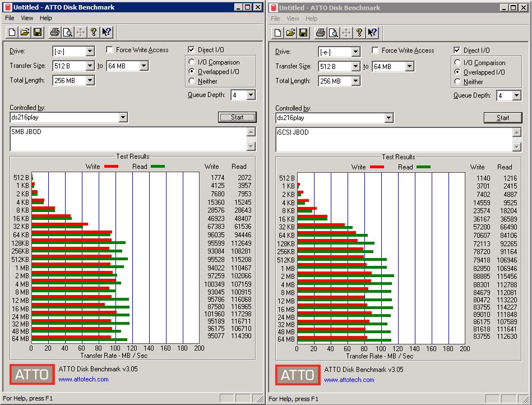Click About question mark icon in SMB JBOD window
The image size is (532, 405).
93,32
